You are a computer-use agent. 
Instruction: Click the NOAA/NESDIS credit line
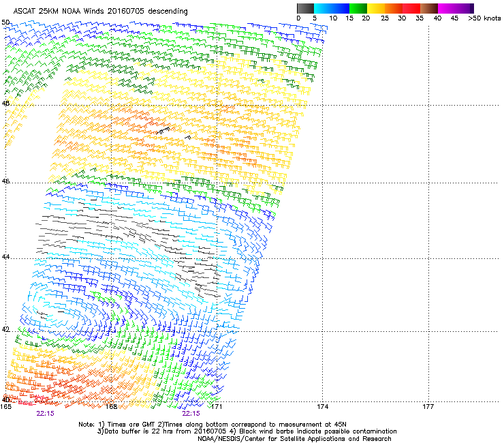pos(294,439)
